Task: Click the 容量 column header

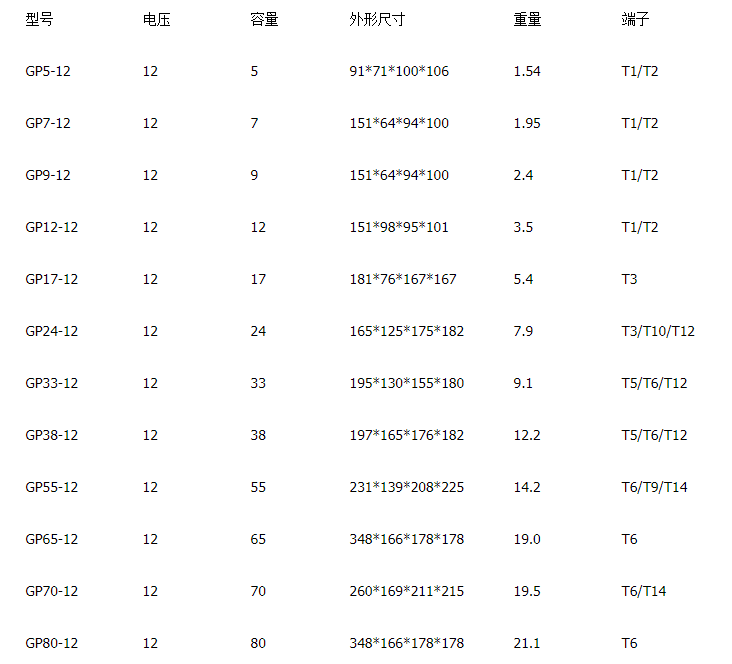Action: (264, 19)
